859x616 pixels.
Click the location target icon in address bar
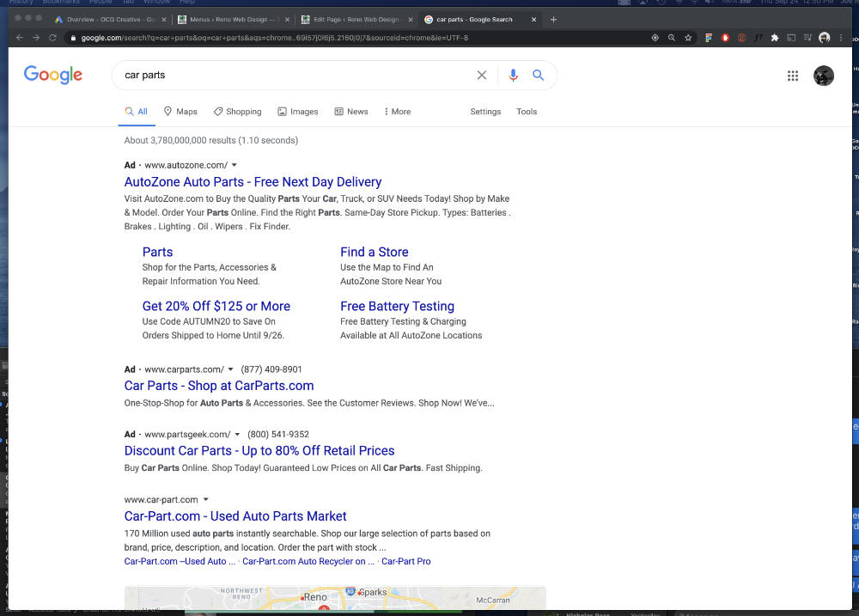tap(655, 38)
